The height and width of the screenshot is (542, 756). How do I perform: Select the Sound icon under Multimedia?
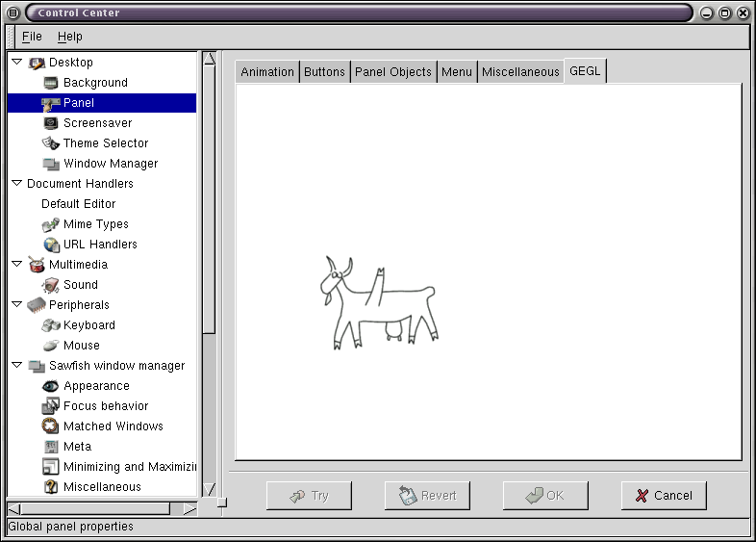pos(51,285)
